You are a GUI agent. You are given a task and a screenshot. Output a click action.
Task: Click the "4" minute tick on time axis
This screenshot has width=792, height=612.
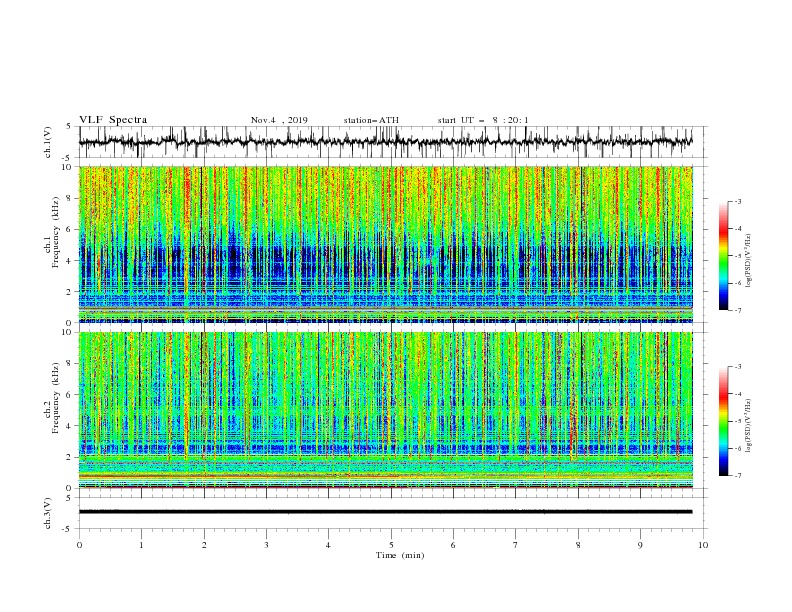coord(328,545)
